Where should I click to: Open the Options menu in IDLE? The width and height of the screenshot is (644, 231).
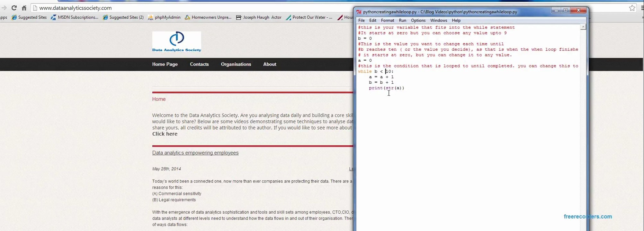pos(418,20)
